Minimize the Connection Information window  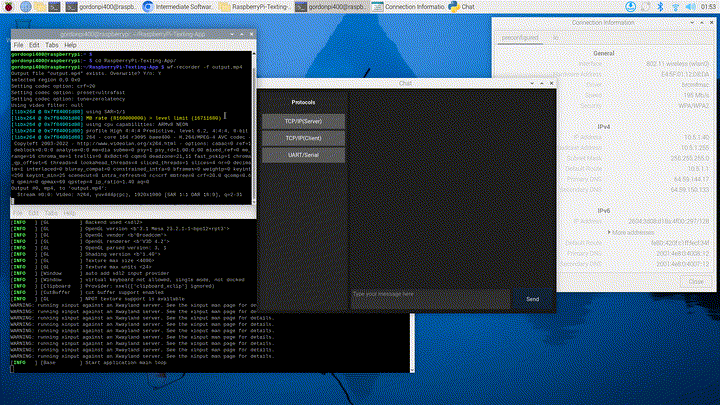click(x=692, y=22)
